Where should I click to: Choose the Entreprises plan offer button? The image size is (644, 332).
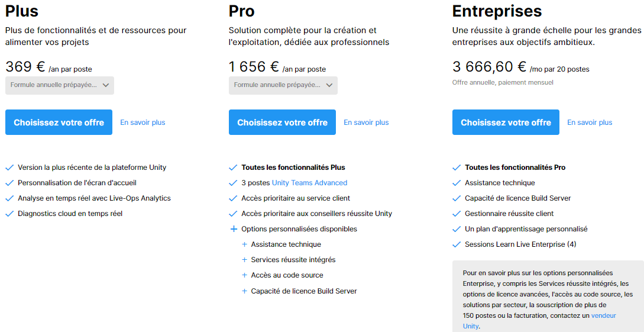pyautogui.click(x=506, y=123)
